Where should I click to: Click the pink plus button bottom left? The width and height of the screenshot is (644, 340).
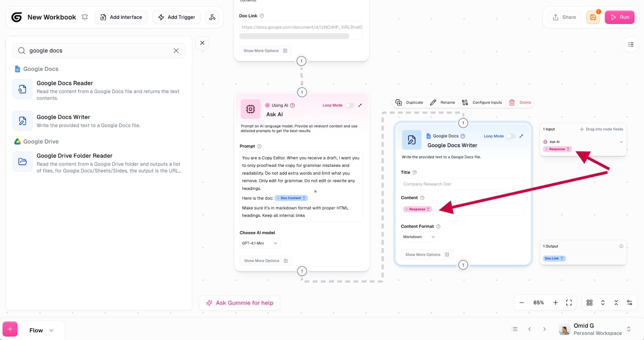click(10, 329)
